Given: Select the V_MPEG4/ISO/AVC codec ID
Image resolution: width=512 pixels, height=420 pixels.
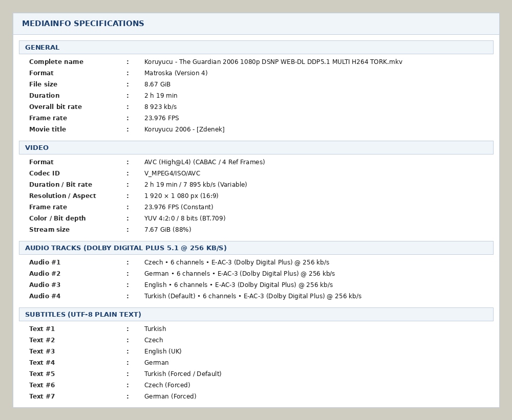Looking at the screenshot, I should tap(173, 173).
